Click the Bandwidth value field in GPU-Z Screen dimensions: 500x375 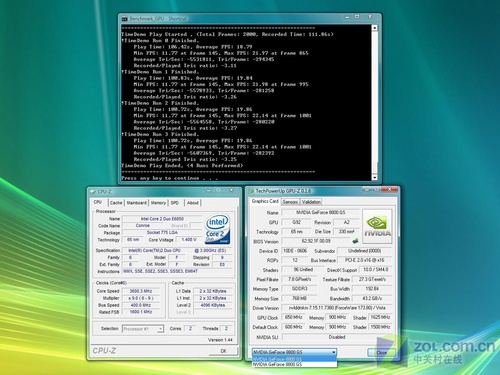[x=372, y=298]
